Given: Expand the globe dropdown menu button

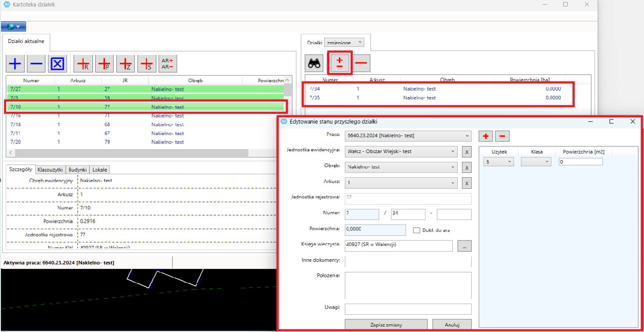Looking at the screenshot, I should [14, 26].
